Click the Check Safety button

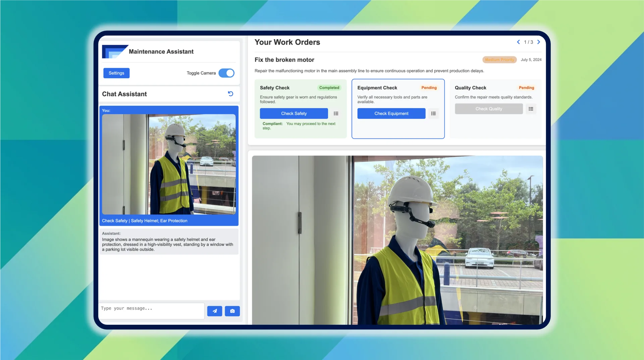(294, 114)
